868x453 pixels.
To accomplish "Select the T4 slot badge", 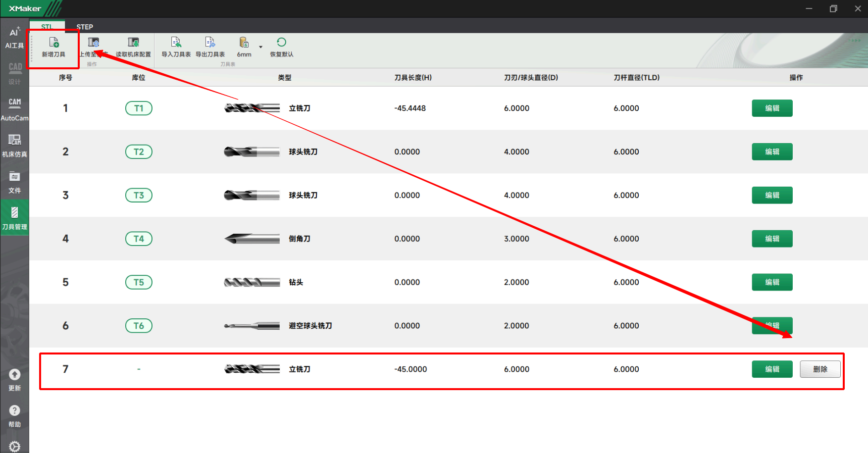I will pyautogui.click(x=139, y=239).
